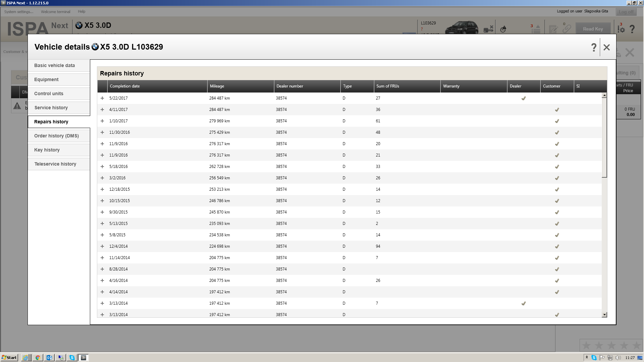Expand the 12/4/2014 repair row
644x362 pixels.
(102, 246)
